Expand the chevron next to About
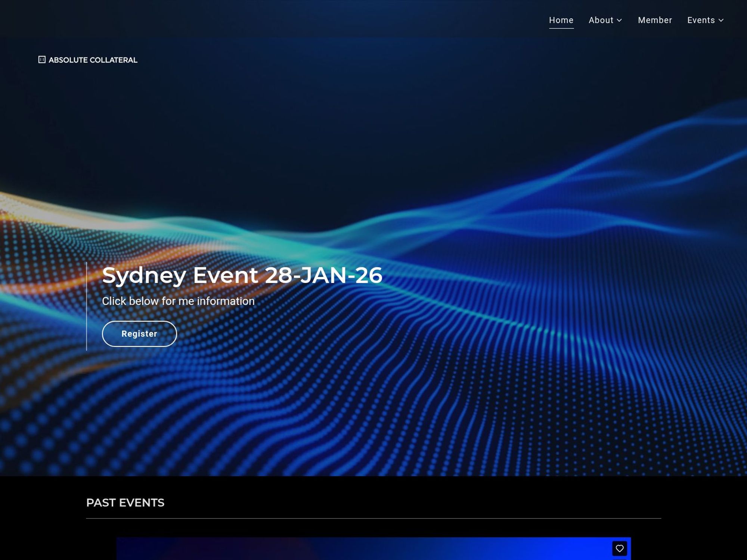Viewport: 747px width, 560px height. click(x=620, y=21)
